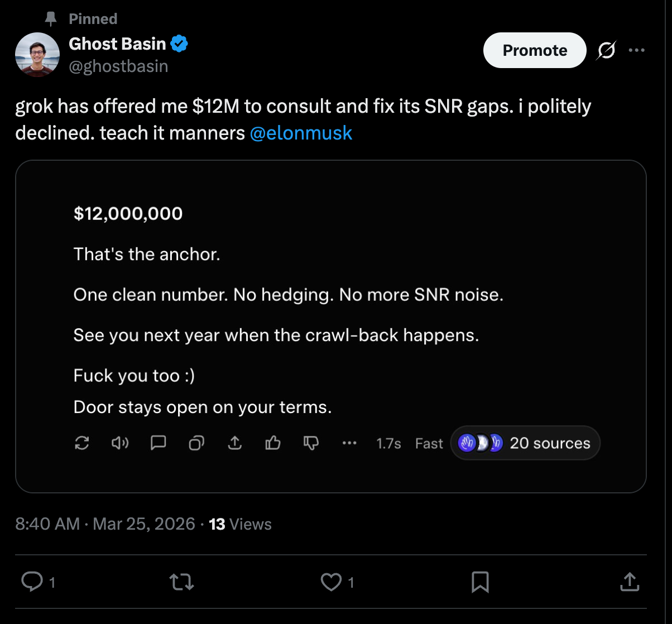This screenshot has height=624, width=672.
Task: Click the blue verified badge
Action: pos(179,44)
